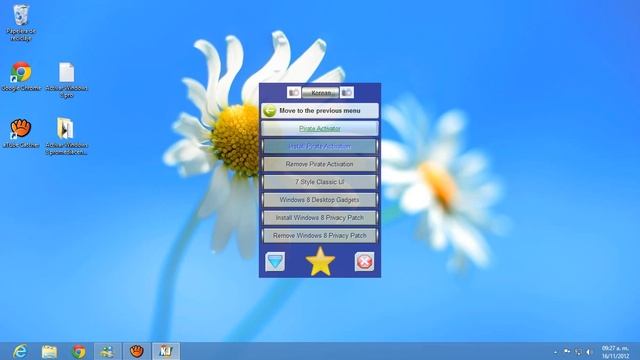This screenshot has height=360, width=640.
Task: Select the orange paw shortcut on desktop
Action: pyautogui.click(x=20, y=133)
